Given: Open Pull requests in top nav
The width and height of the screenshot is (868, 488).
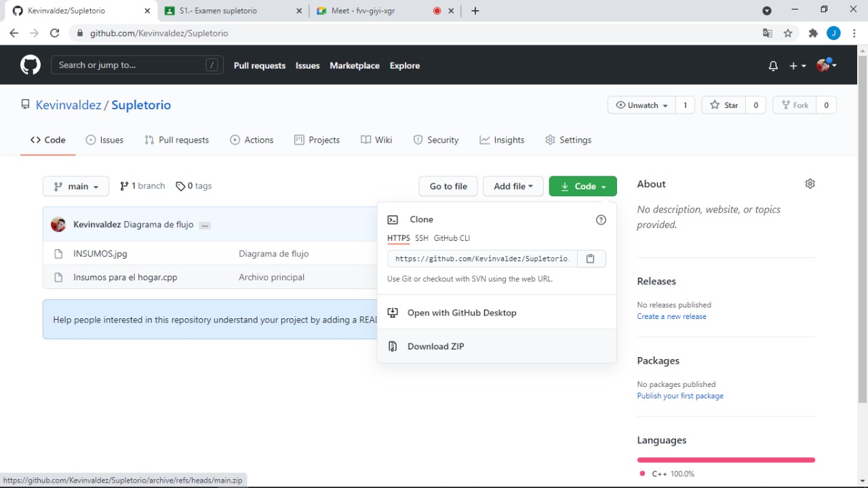Looking at the screenshot, I should (260, 66).
